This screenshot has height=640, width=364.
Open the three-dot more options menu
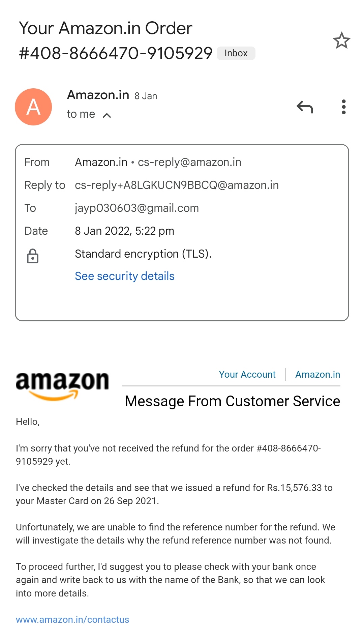point(343,107)
